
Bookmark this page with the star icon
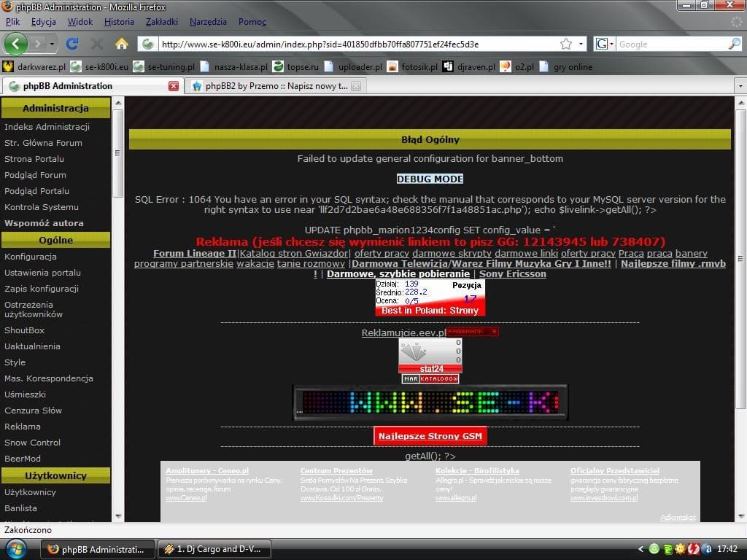(x=566, y=44)
